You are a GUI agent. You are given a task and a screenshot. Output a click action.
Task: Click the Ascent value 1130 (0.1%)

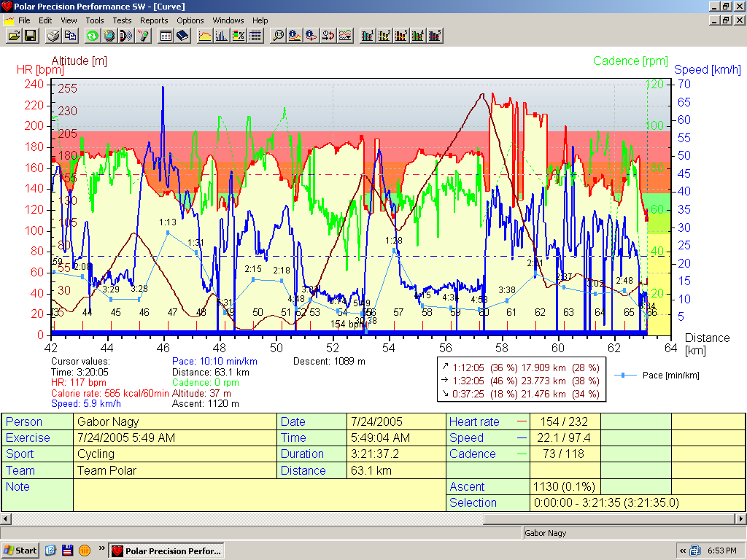pos(564,486)
